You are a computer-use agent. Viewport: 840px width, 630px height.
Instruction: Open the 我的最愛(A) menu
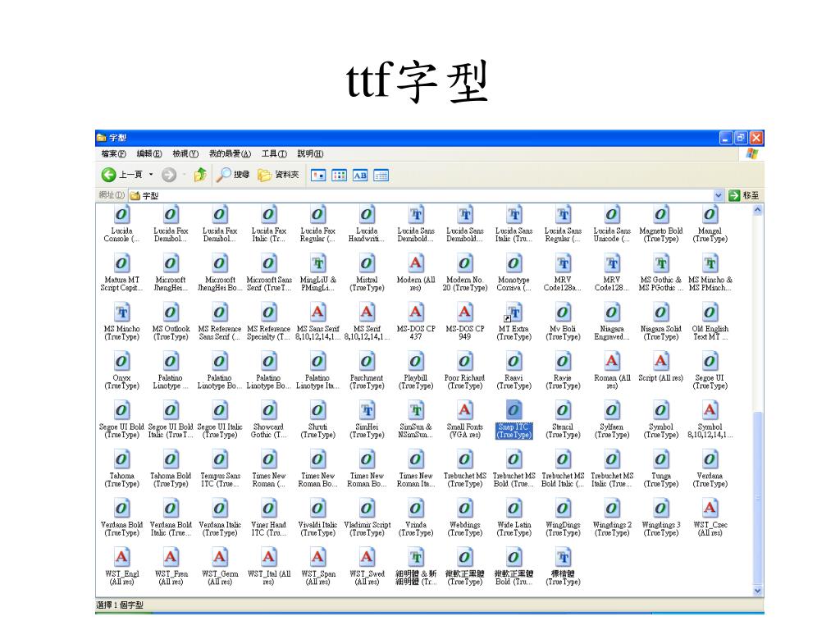click(230, 153)
